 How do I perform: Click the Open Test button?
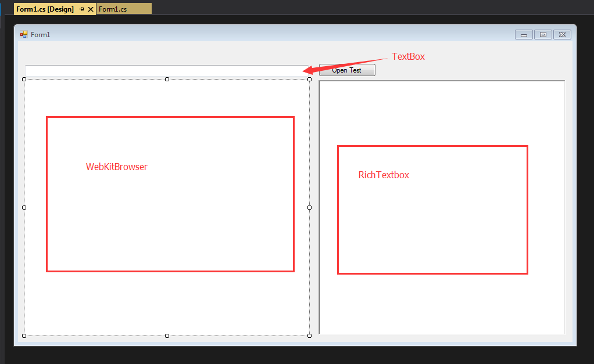(x=347, y=70)
